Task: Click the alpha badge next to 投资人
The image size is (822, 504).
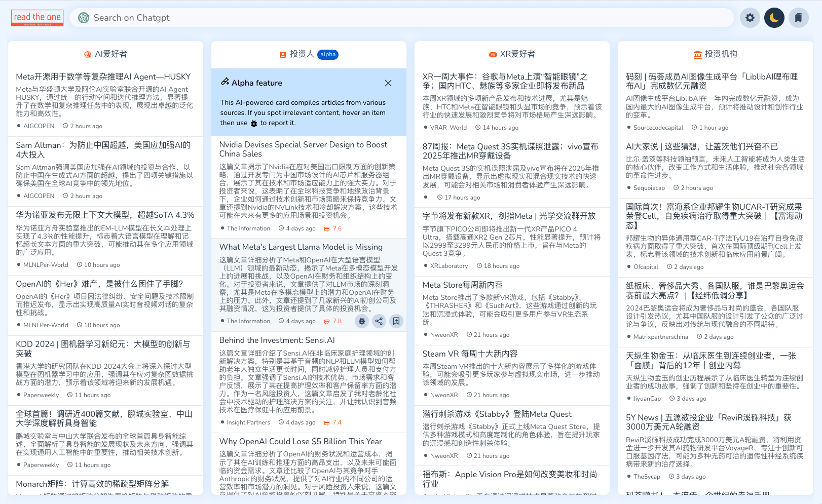Action: tap(328, 54)
